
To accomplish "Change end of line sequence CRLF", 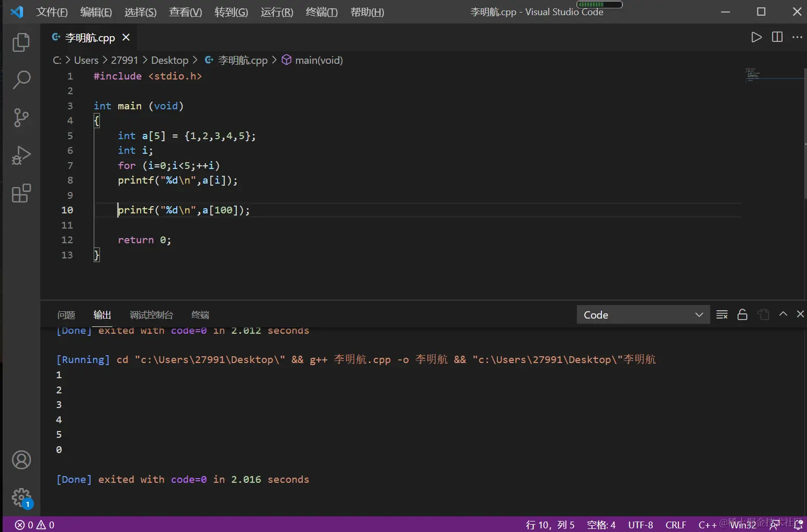I will tap(676, 525).
